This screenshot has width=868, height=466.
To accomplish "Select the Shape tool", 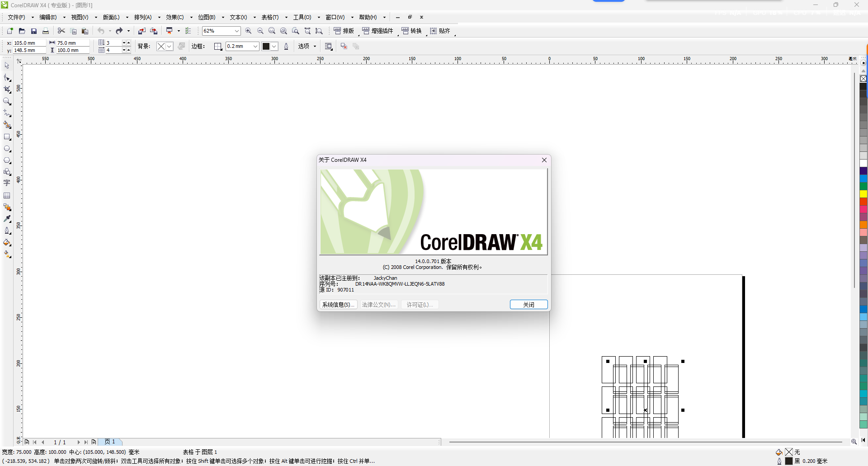I will pos(7,78).
